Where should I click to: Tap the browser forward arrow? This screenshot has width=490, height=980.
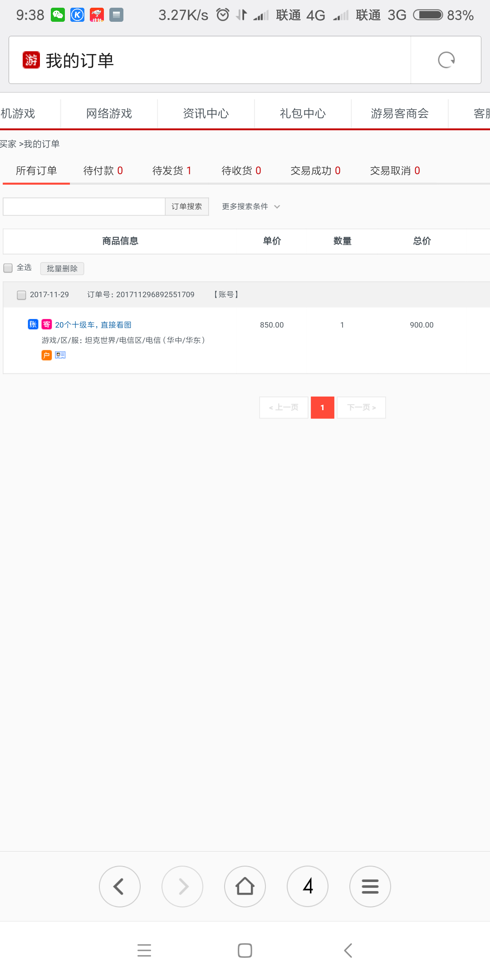click(182, 887)
